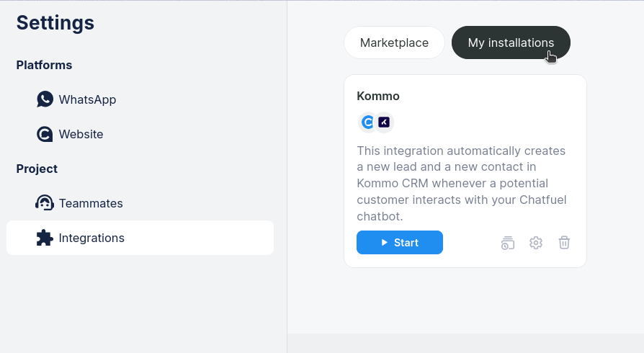Delete the Kommo integration with trash icon
The width and height of the screenshot is (644, 353).
pyautogui.click(x=564, y=243)
